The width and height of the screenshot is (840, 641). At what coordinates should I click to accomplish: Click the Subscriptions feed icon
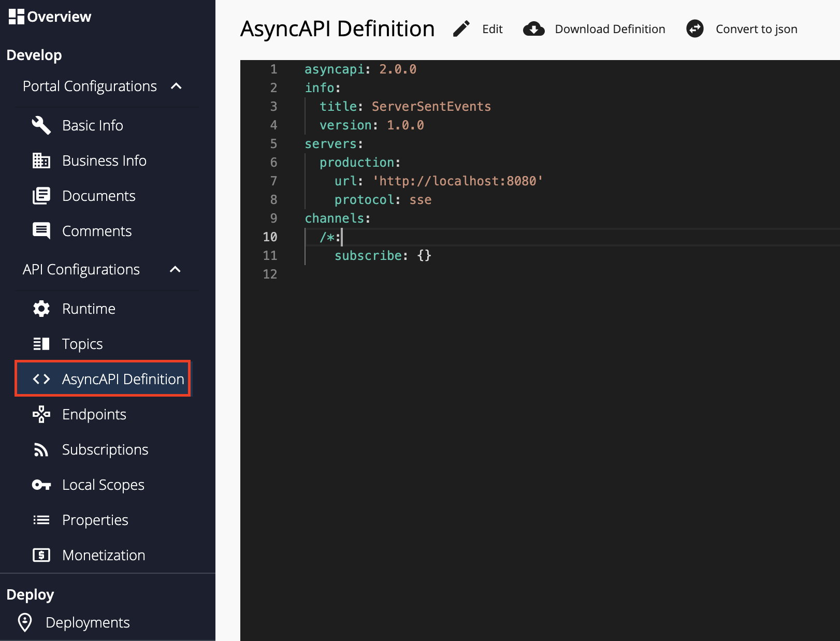tap(41, 449)
